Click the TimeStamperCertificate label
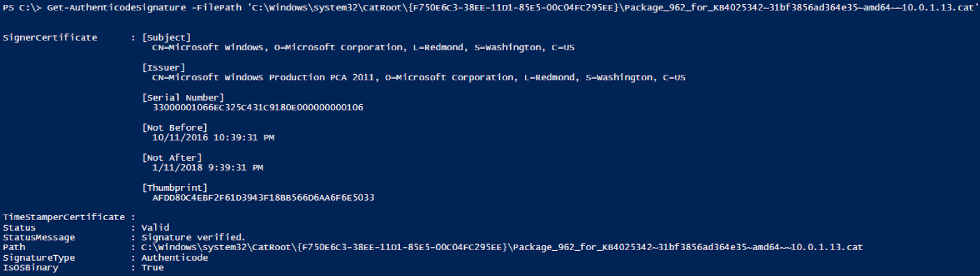980x276 pixels. [x=64, y=217]
